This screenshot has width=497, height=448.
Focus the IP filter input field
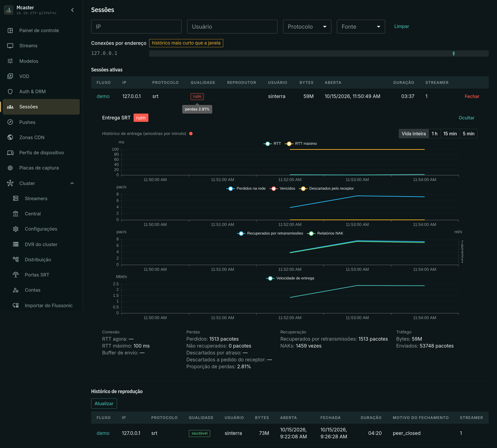(136, 27)
